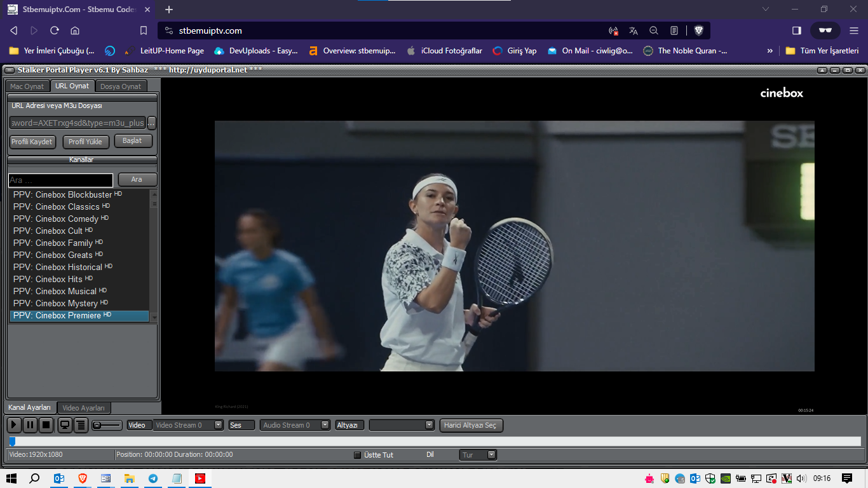The width and height of the screenshot is (868, 488).
Task: Open the browser hamburger menu
Action: (854, 30)
